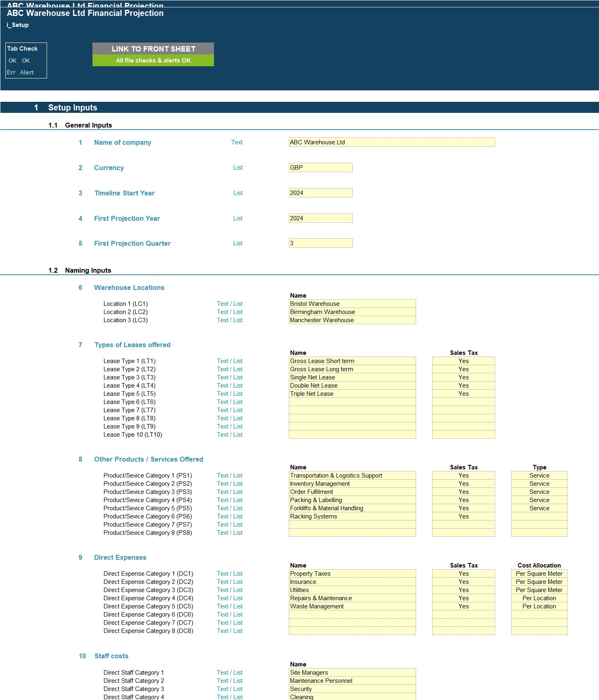Viewport: 599px width, 700px height.
Task: Open Type list for Forklifts & Material Handling
Action: [539, 508]
